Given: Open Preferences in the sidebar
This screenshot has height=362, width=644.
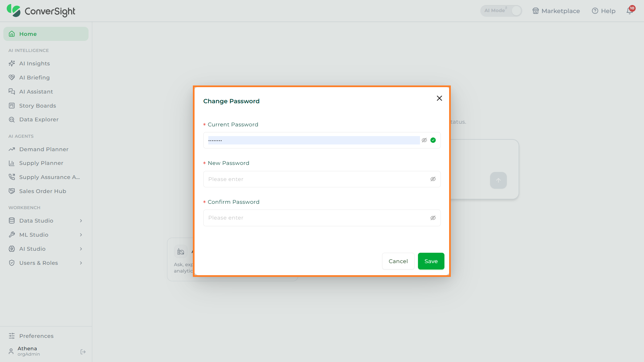Looking at the screenshot, I should [46, 336].
